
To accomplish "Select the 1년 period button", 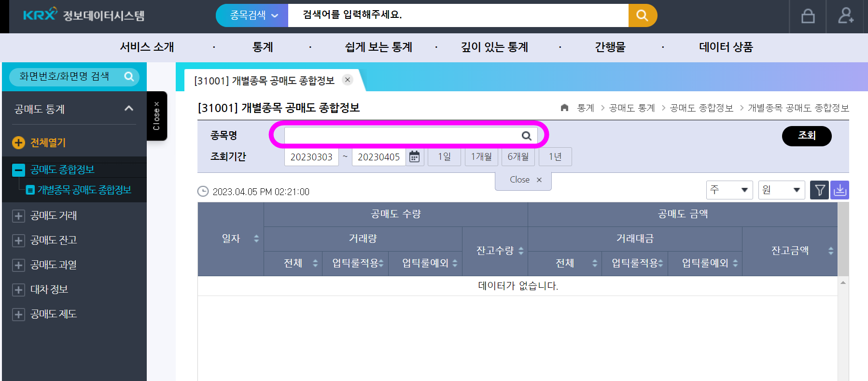I will coord(555,157).
